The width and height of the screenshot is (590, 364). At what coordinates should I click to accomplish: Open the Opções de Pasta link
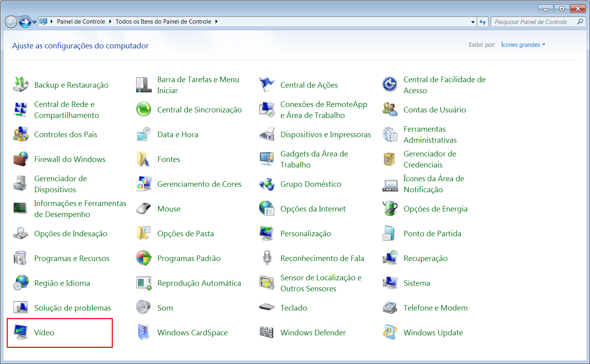[186, 233]
